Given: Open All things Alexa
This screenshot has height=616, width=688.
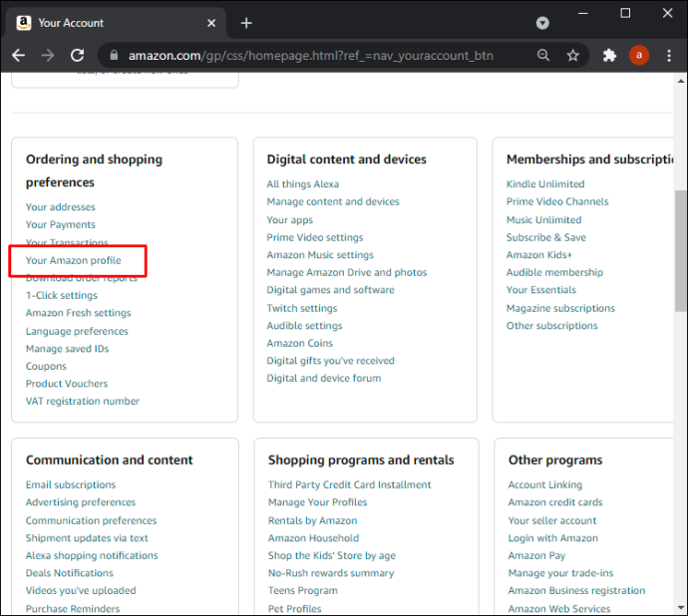Looking at the screenshot, I should [303, 184].
